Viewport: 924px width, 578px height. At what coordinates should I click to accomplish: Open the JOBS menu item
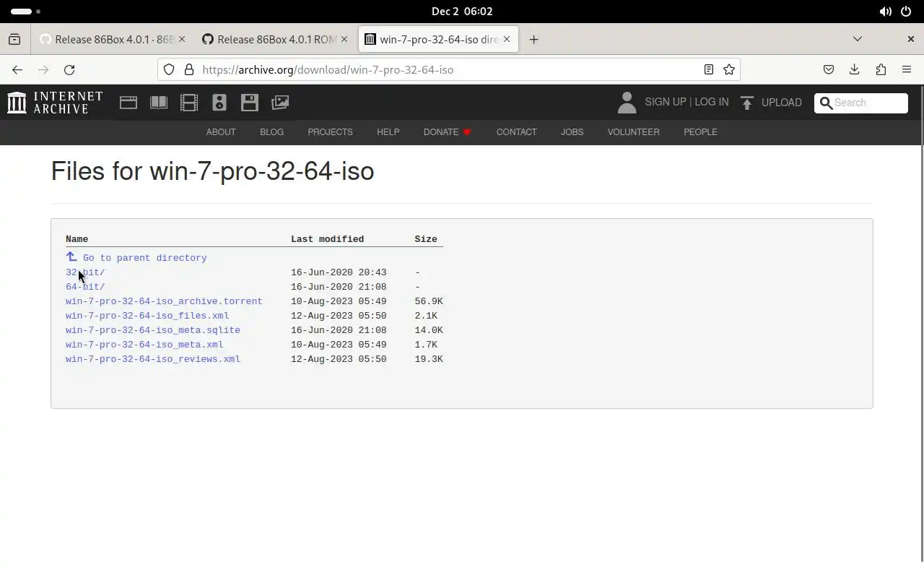click(x=572, y=132)
